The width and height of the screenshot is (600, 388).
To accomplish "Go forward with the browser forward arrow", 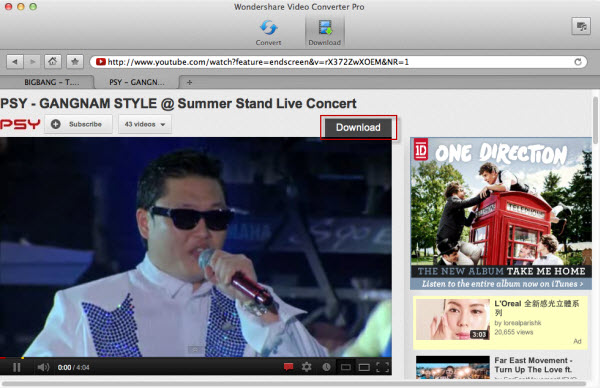I will click(33, 62).
